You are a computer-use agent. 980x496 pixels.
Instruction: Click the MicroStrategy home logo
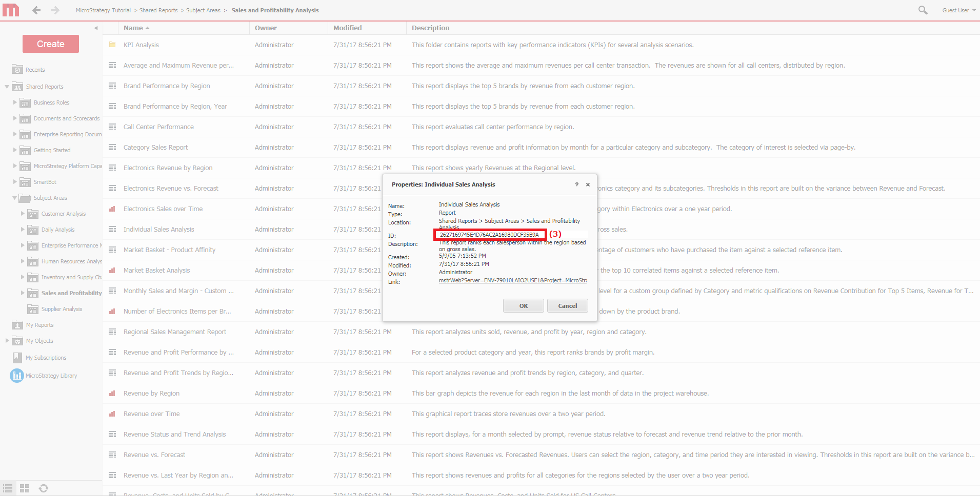point(11,10)
